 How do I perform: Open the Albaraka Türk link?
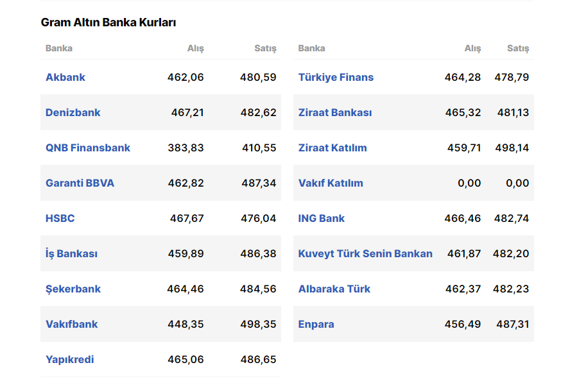334,289
